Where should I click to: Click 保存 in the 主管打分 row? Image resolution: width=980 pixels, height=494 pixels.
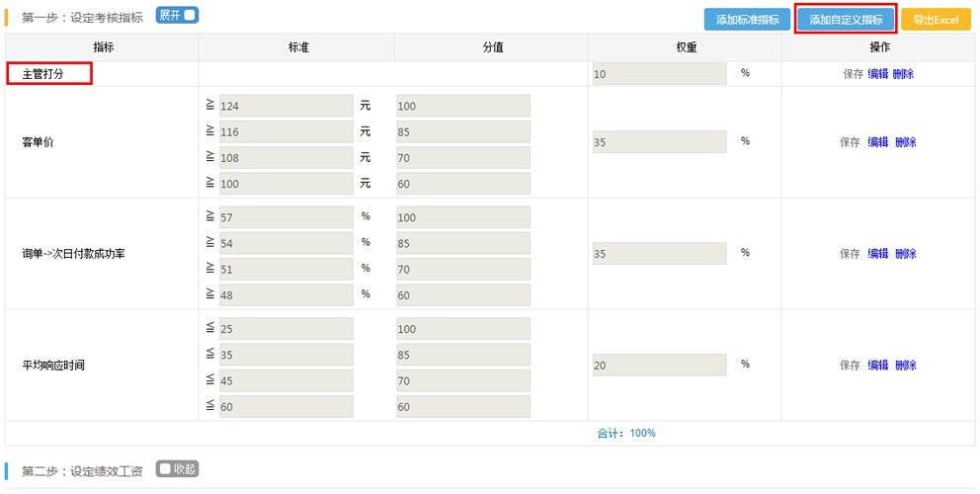point(853,74)
